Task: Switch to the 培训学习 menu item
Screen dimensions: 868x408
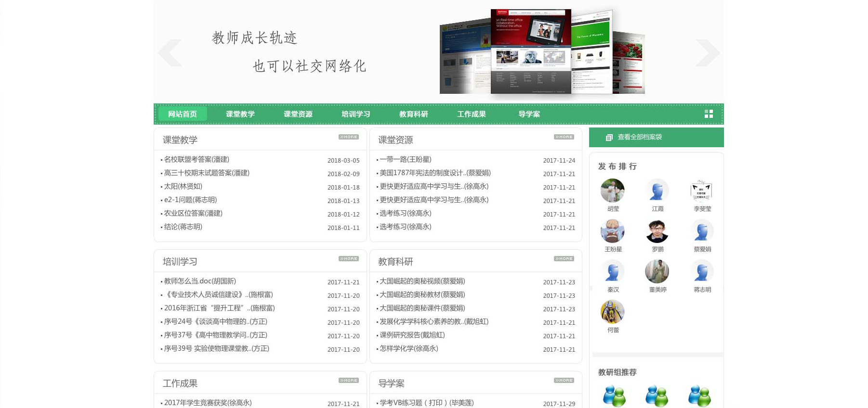Action: 356,114
